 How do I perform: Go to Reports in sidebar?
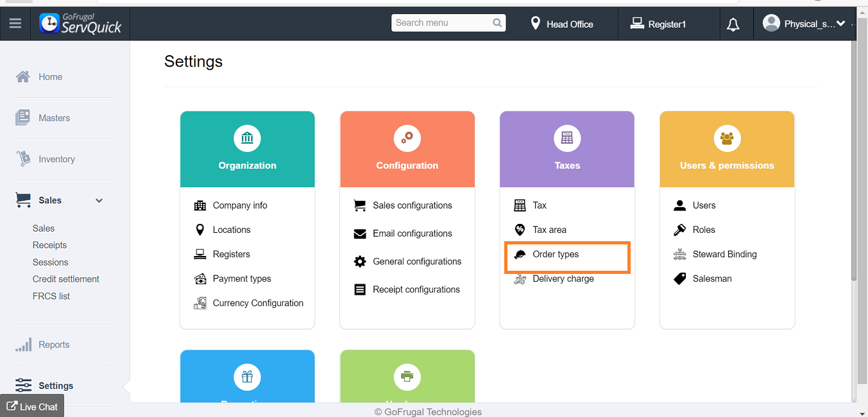click(54, 345)
